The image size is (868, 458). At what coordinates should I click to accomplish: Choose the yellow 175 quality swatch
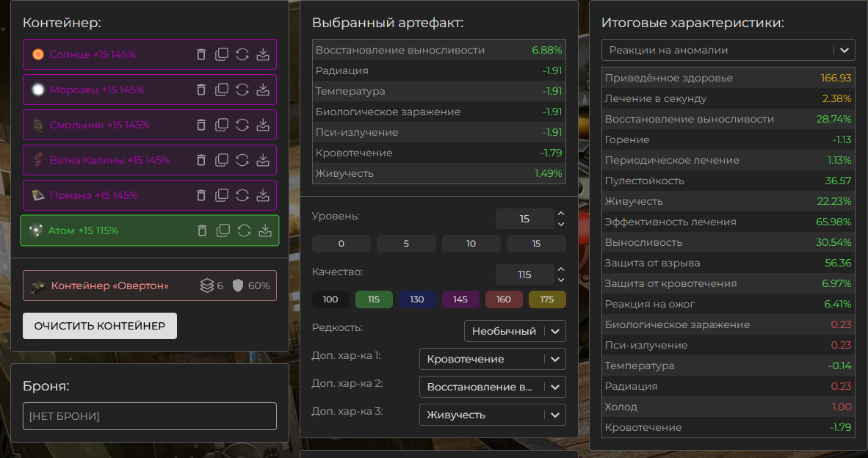(547, 299)
